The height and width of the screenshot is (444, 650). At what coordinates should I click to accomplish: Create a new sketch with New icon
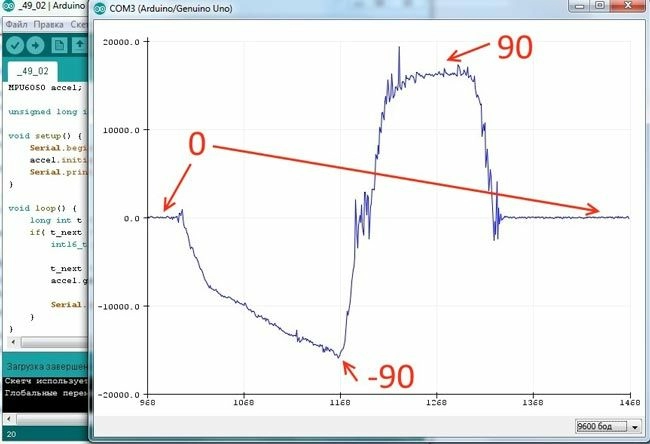[x=59, y=45]
